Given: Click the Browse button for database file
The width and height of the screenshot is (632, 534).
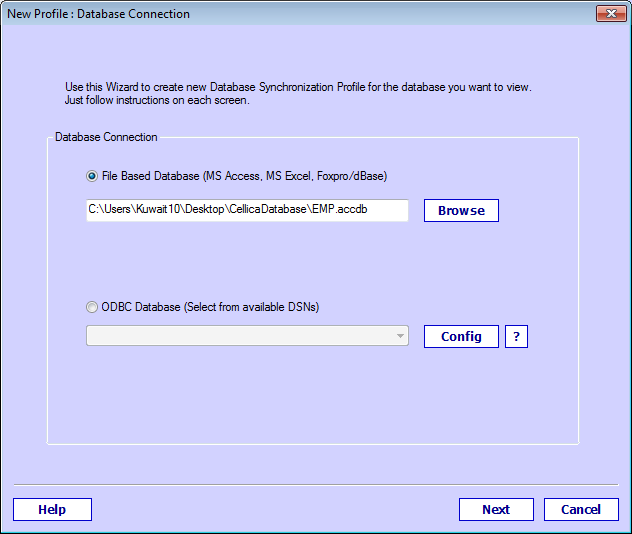Looking at the screenshot, I should pyautogui.click(x=461, y=211).
